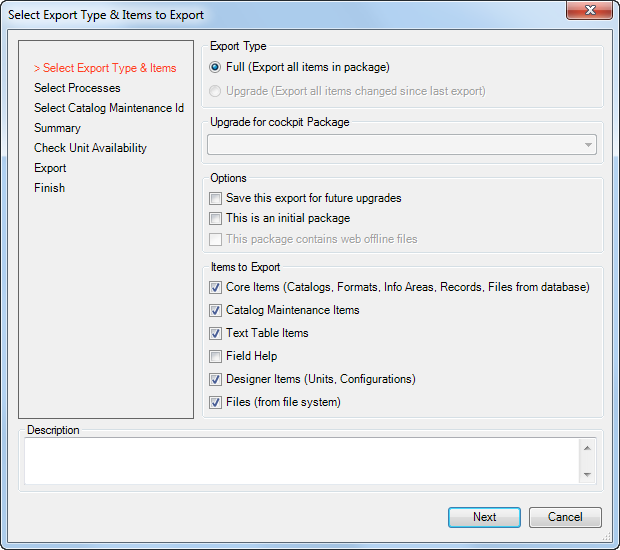Click the Description scrollbar down arrow
This screenshot has width=620, height=550.
coord(587,474)
